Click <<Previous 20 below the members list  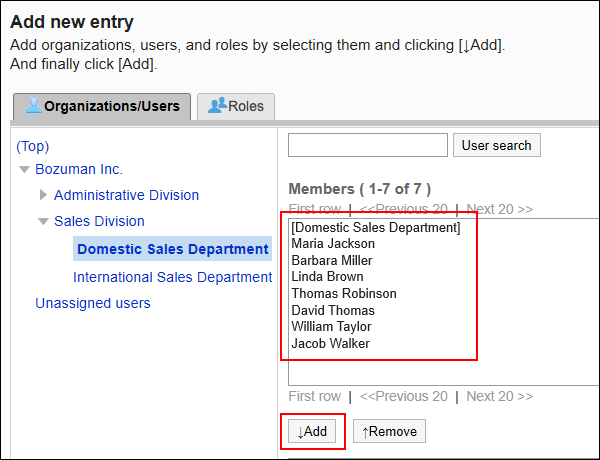tap(403, 396)
